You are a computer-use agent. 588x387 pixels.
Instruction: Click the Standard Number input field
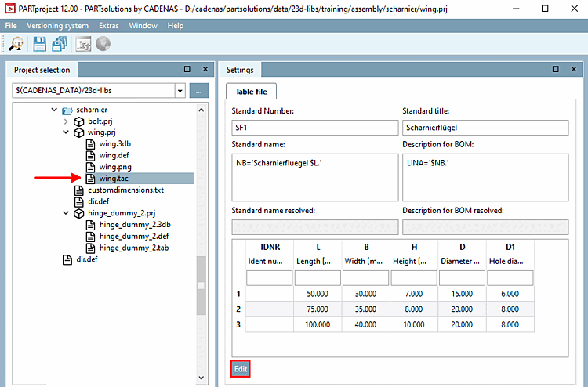coord(315,128)
